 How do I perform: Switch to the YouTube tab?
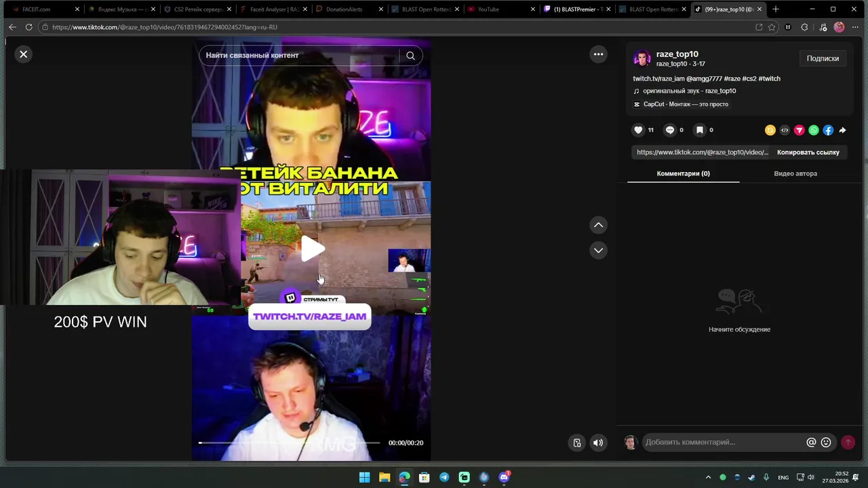click(500, 9)
